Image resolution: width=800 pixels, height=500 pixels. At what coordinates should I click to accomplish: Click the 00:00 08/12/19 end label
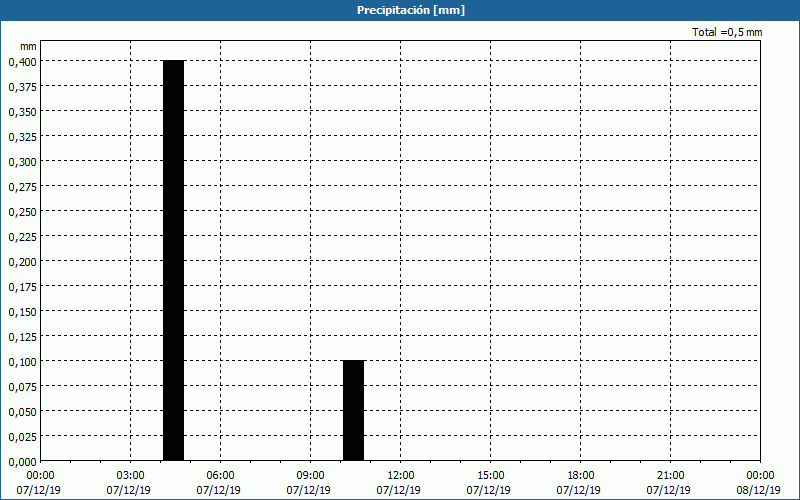[x=760, y=482]
